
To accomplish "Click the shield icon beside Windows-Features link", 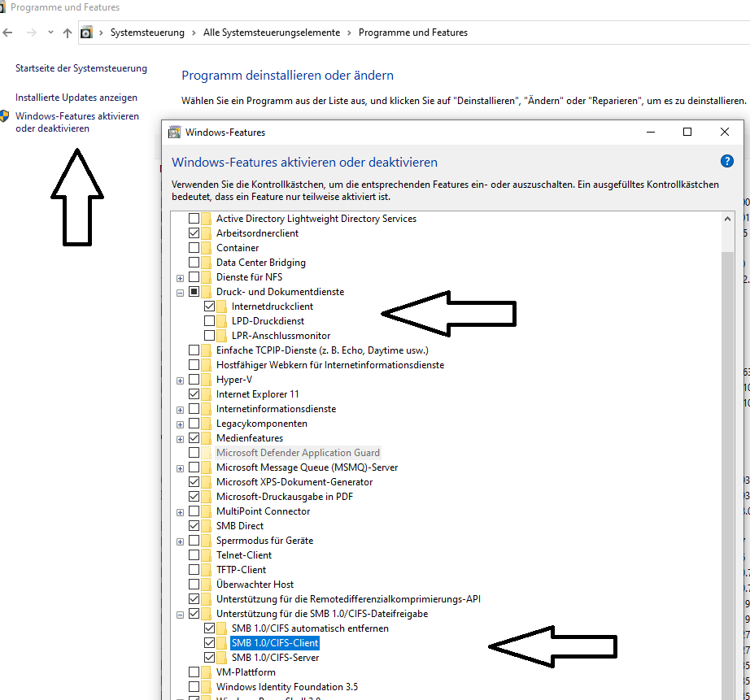I will [x=4, y=116].
